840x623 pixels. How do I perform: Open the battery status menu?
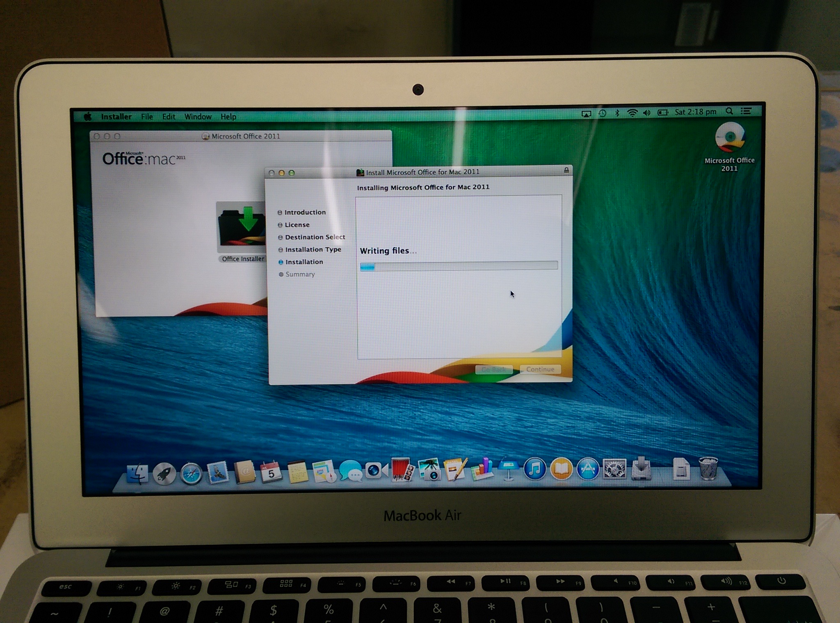point(663,112)
